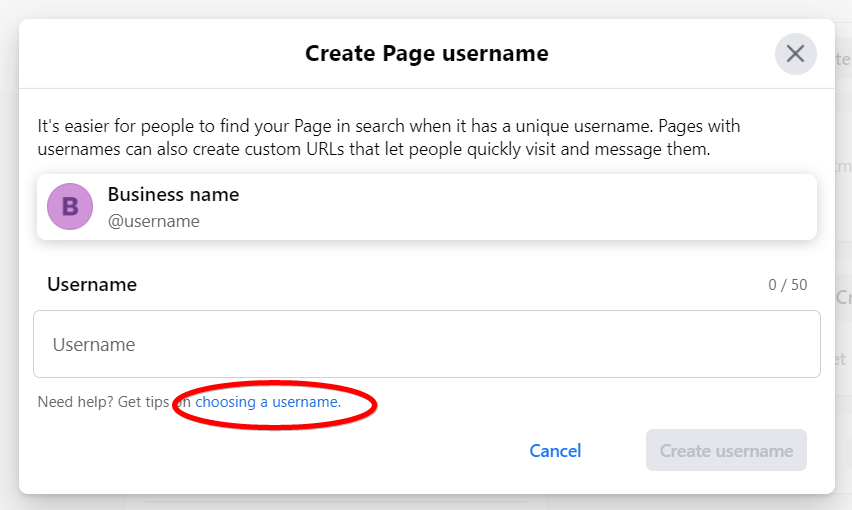Open the choosing a username link
This screenshot has height=510, width=852.
pyautogui.click(x=268, y=402)
